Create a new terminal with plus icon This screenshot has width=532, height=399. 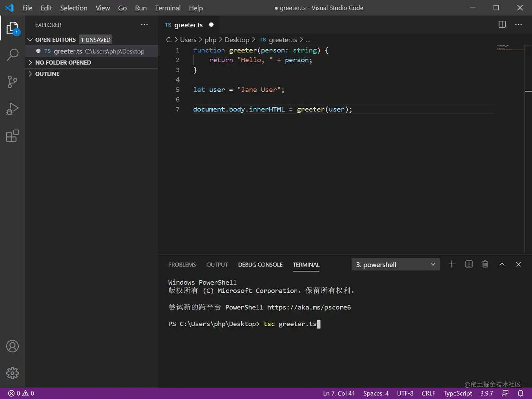452,264
